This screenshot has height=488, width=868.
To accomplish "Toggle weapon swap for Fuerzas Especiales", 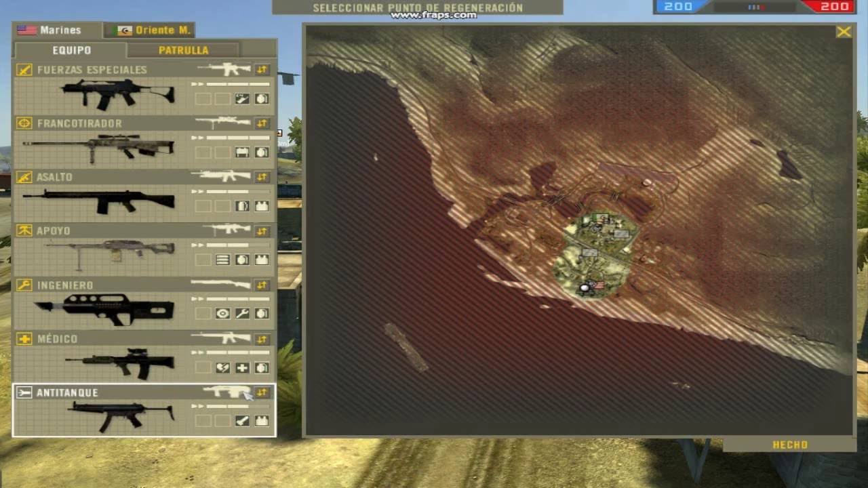I will (262, 70).
